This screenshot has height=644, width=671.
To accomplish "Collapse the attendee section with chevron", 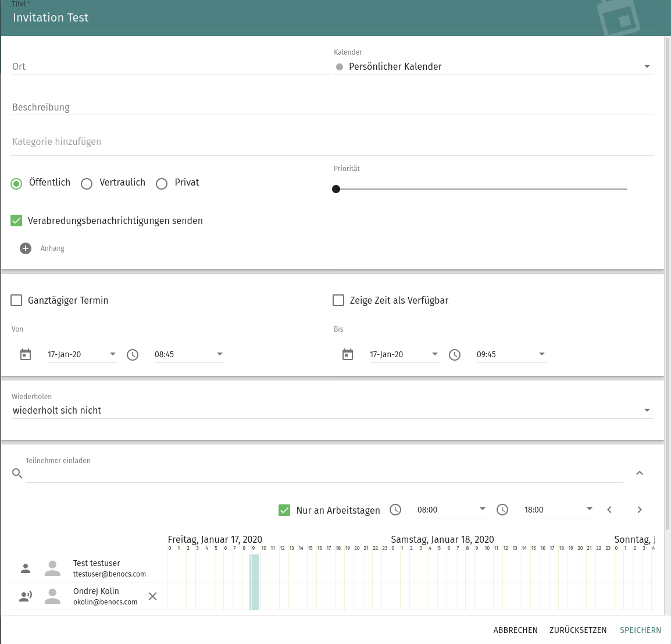I will [x=640, y=473].
